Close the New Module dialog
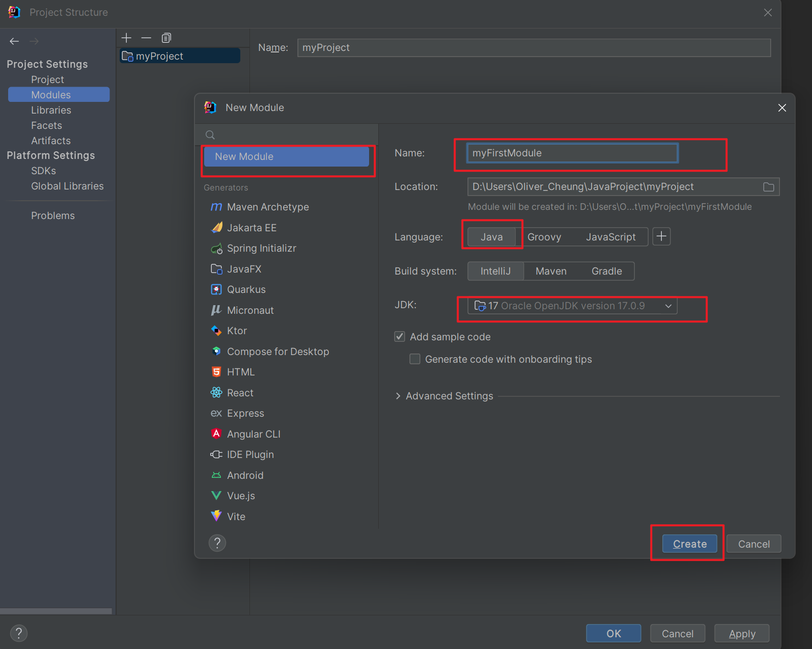 click(x=782, y=107)
